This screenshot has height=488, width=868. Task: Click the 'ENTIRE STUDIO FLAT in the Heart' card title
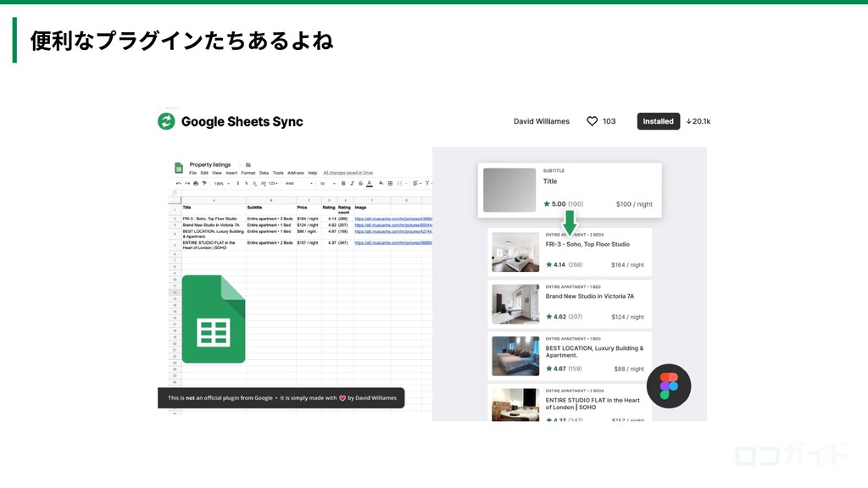593,403
